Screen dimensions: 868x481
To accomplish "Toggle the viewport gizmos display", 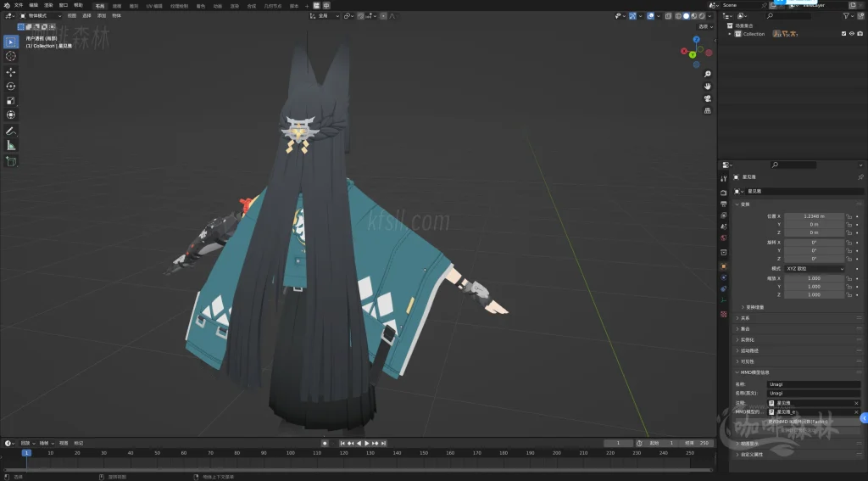I will (632, 16).
